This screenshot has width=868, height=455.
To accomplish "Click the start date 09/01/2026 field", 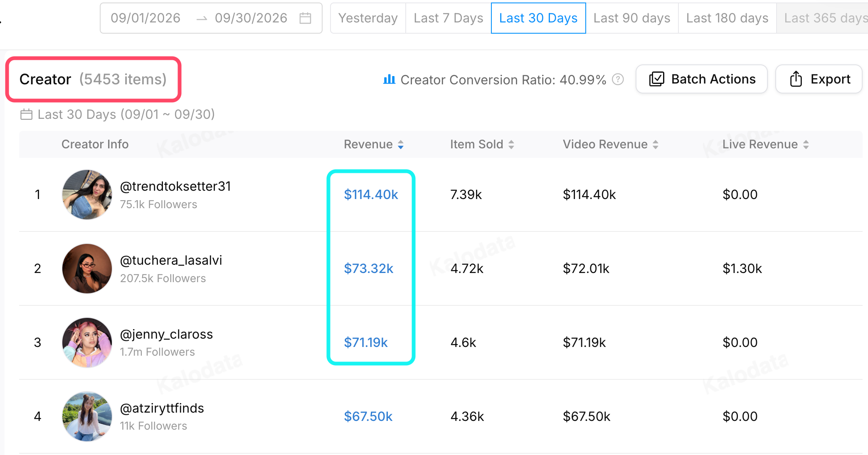I will 145,18.
